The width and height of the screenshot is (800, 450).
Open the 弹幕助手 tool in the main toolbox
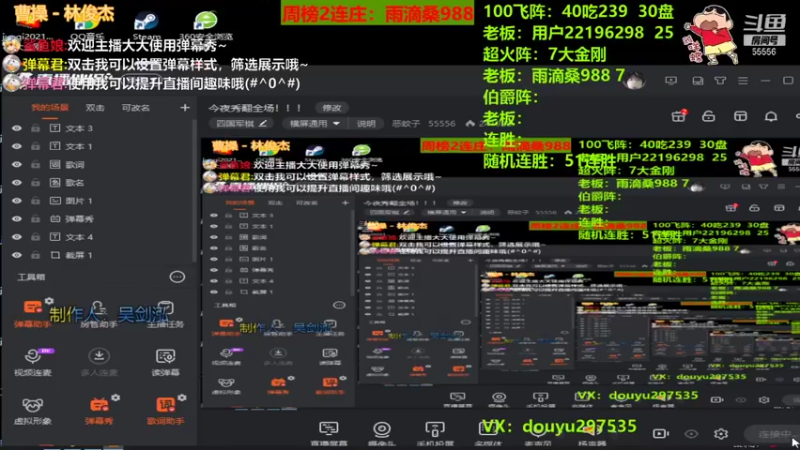click(x=32, y=313)
